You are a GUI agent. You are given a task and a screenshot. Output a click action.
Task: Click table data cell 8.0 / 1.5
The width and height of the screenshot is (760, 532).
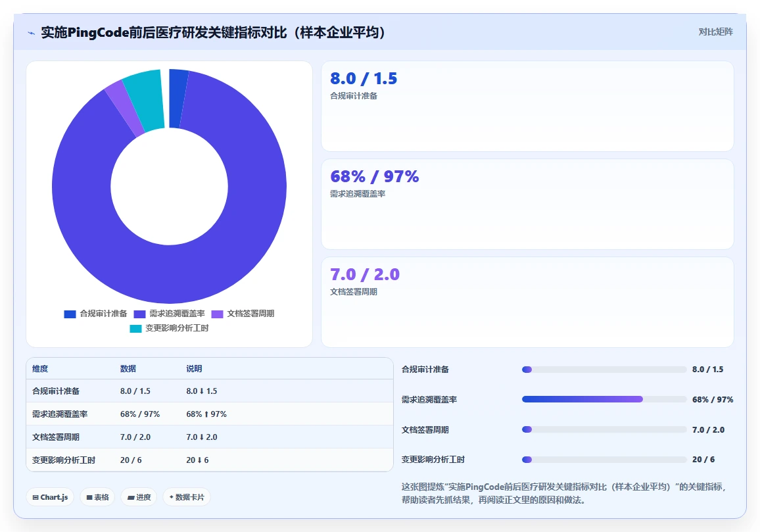point(135,391)
